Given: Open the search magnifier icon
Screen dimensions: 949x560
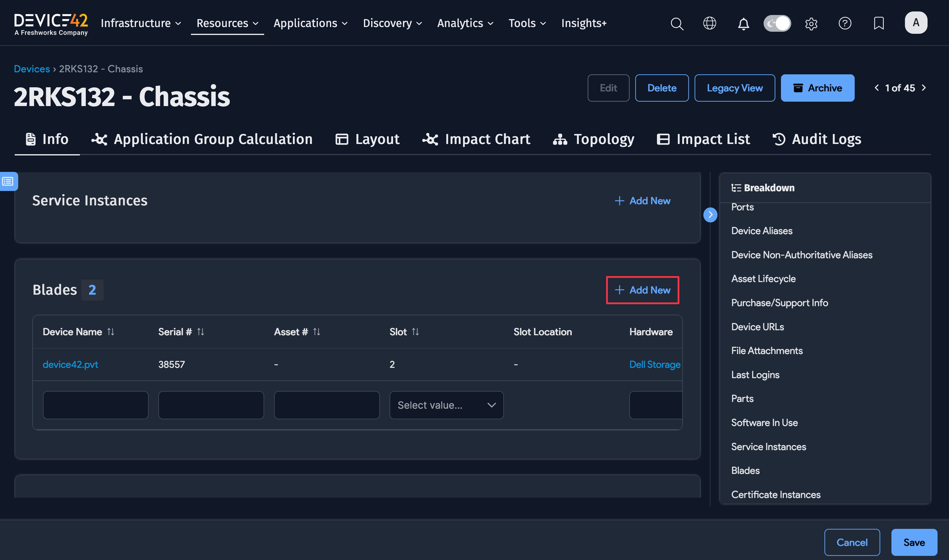Looking at the screenshot, I should pos(677,24).
